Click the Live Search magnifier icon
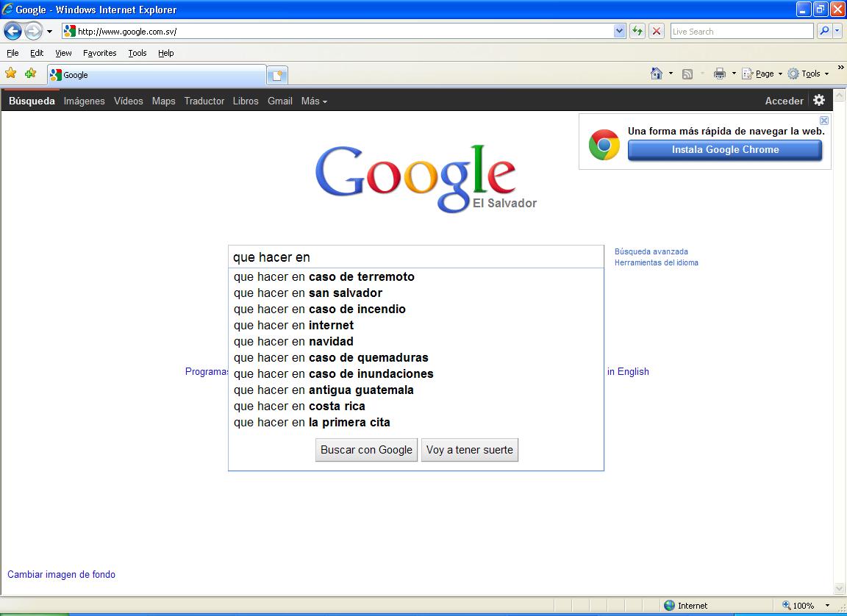Viewport: 847px width, 616px height. [x=824, y=32]
